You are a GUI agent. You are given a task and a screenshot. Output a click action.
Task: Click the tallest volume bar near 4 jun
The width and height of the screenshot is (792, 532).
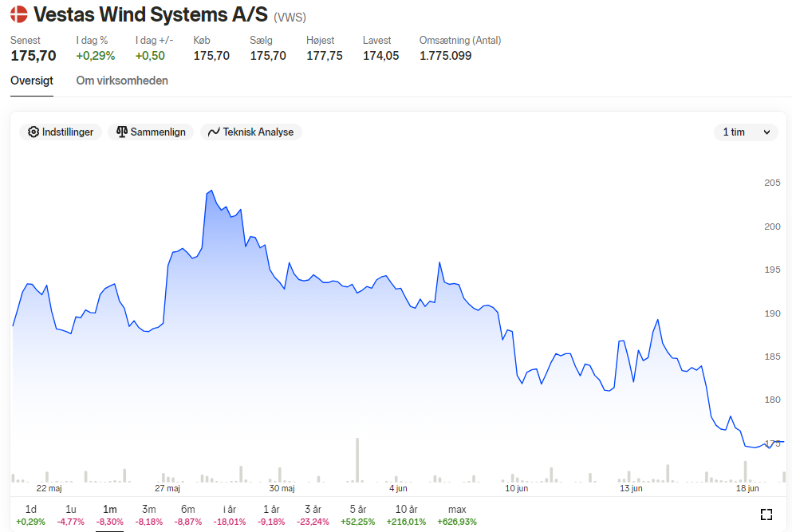357,459
